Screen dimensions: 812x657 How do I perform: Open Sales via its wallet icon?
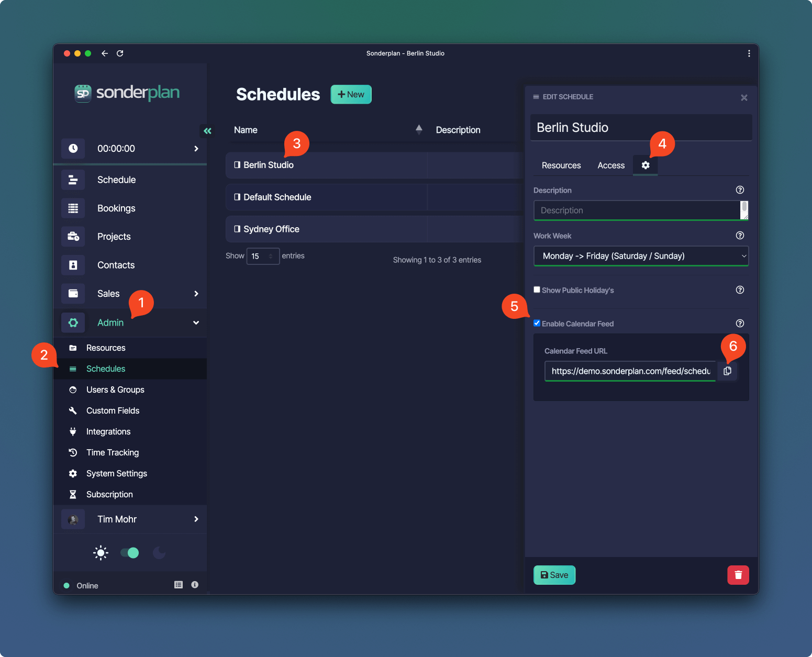(73, 294)
